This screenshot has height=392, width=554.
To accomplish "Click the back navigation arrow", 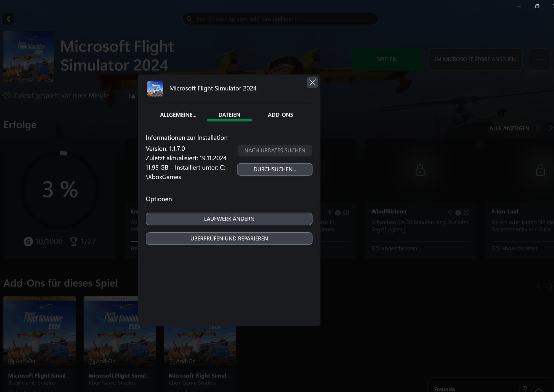I will point(8,19).
